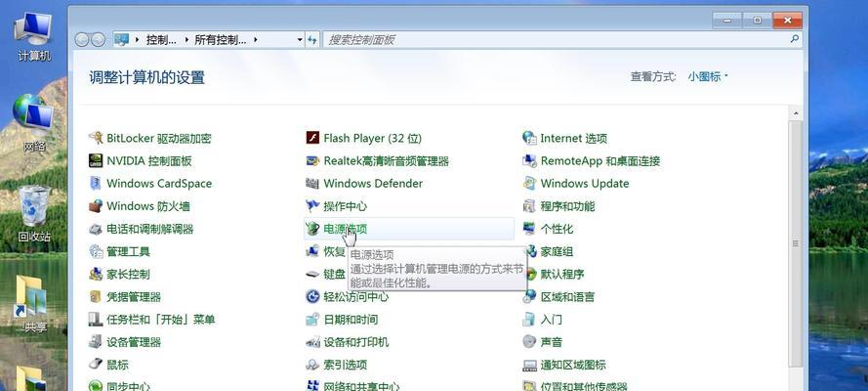Open the 键盘 item
This screenshot has height=391, width=868.
click(x=334, y=274)
